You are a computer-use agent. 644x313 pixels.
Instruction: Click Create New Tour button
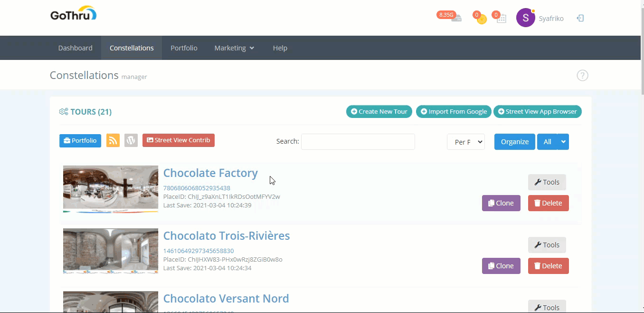tap(379, 112)
